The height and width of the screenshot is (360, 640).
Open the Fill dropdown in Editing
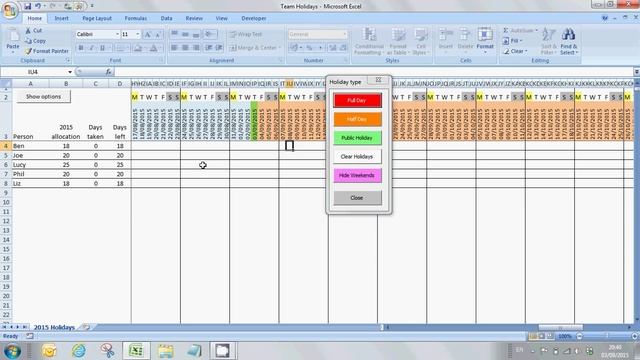pyautogui.click(x=513, y=41)
